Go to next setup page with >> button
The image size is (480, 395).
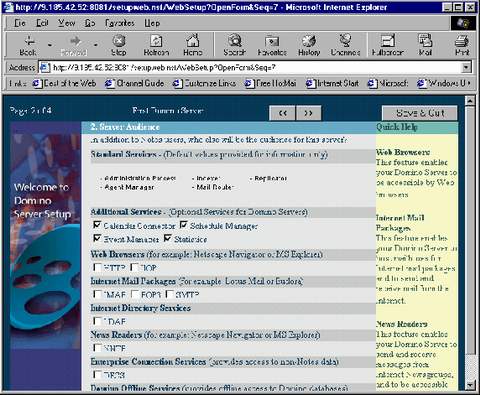[308, 113]
